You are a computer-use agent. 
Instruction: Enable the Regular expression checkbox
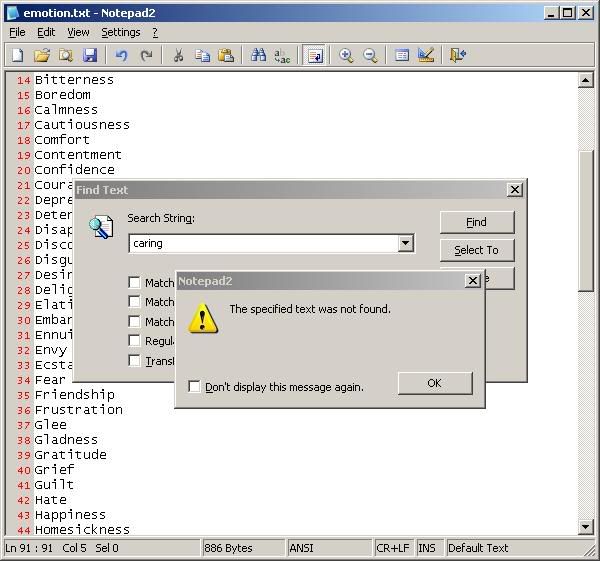pyautogui.click(x=134, y=341)
